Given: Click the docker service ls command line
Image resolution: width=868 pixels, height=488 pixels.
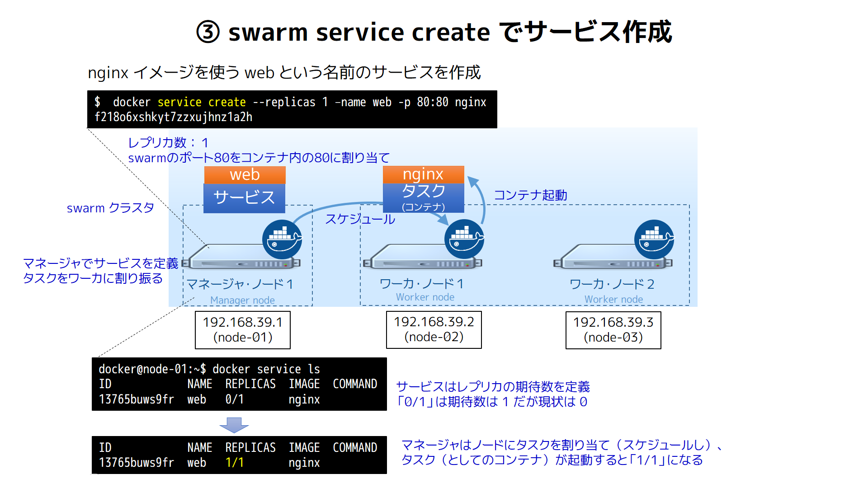Looking at the screenshot, I should (x=209, y=369).
